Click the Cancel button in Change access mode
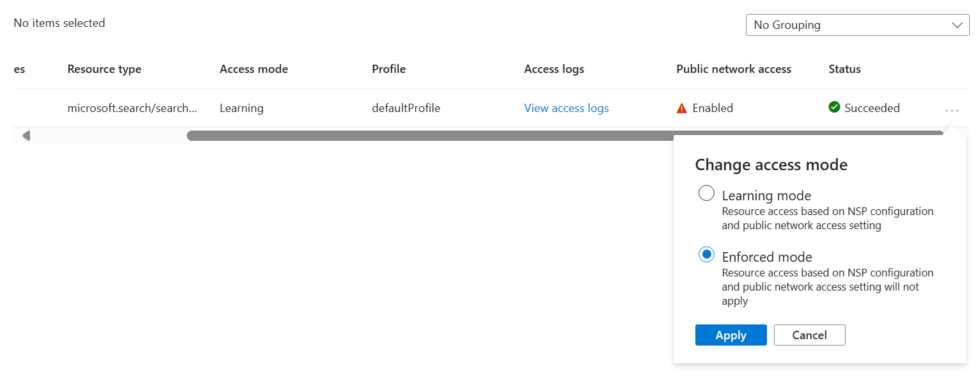Screen dimensions: 980x391 809,335
